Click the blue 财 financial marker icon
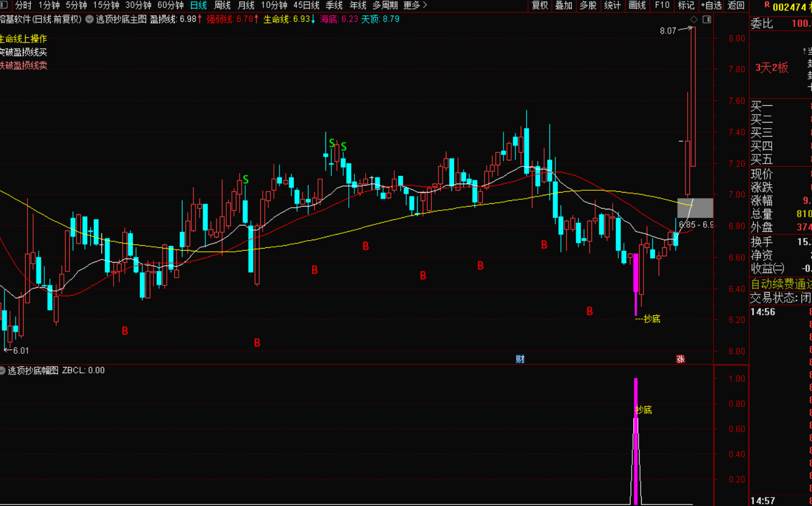Screen dimensions: 812x506 click(520, 359)
